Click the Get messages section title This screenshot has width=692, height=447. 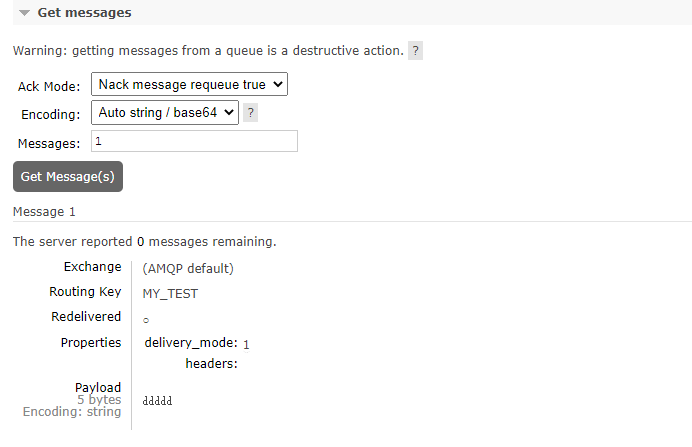84,13
